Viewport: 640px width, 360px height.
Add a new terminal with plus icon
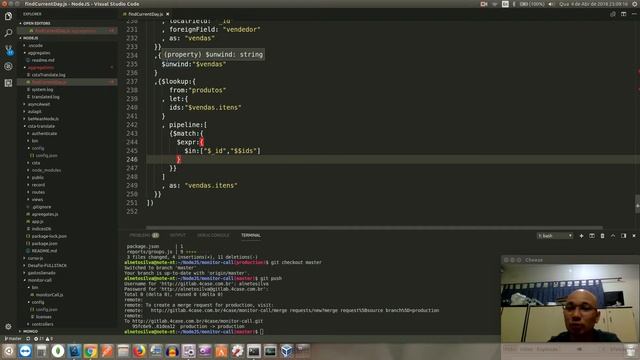pos(581,236)
